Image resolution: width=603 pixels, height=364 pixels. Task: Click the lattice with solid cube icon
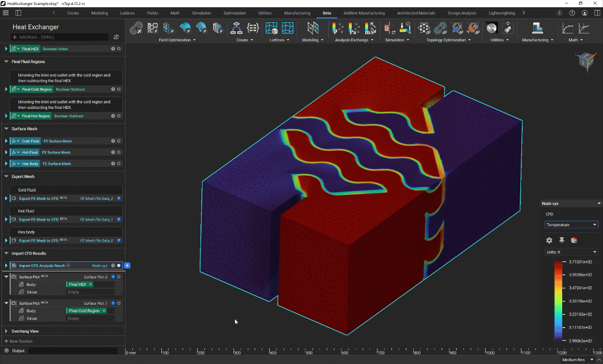pyautogui.click(x=271, y=28)
